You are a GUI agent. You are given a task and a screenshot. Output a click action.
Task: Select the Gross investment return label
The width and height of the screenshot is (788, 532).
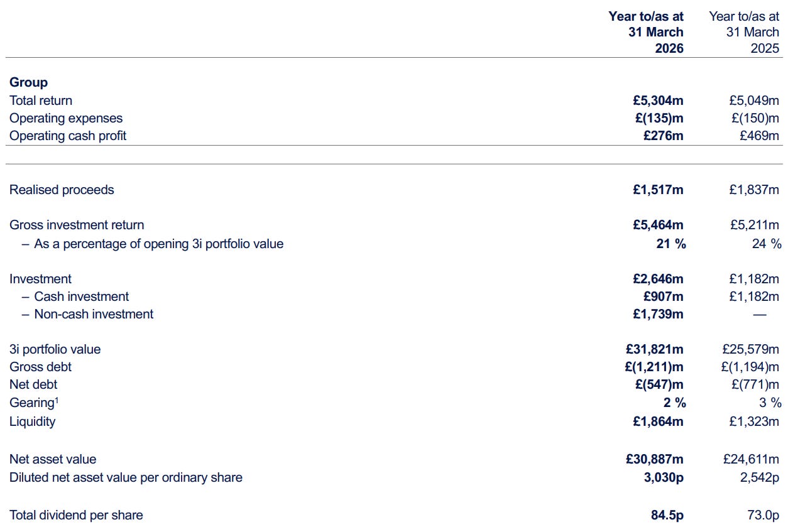click(x=77, y=225)
